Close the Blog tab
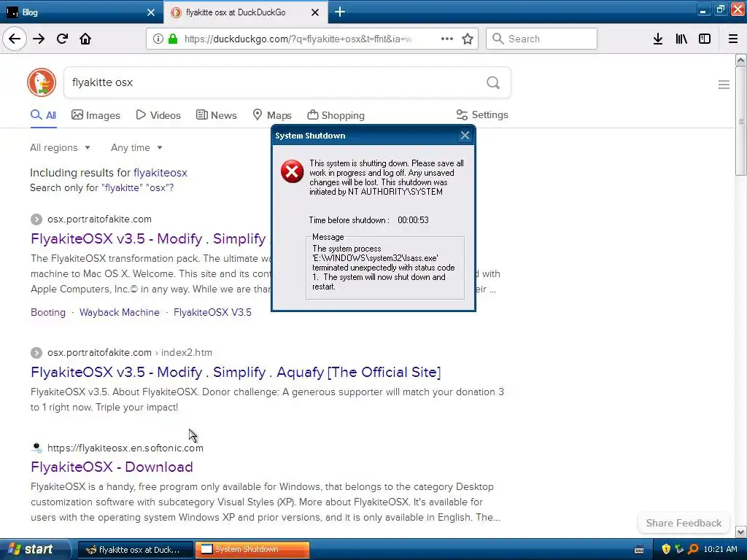Viewport: 747px width, 560px height. pos(151,12)
